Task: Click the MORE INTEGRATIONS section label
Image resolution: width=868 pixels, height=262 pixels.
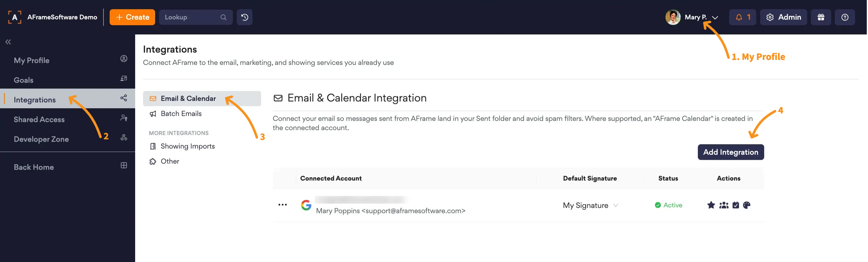Action: 178,133
